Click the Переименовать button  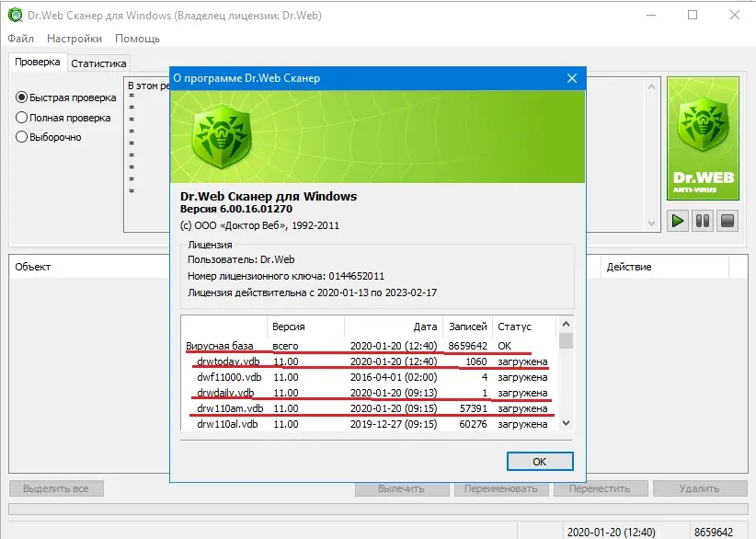tap(501, 488)
